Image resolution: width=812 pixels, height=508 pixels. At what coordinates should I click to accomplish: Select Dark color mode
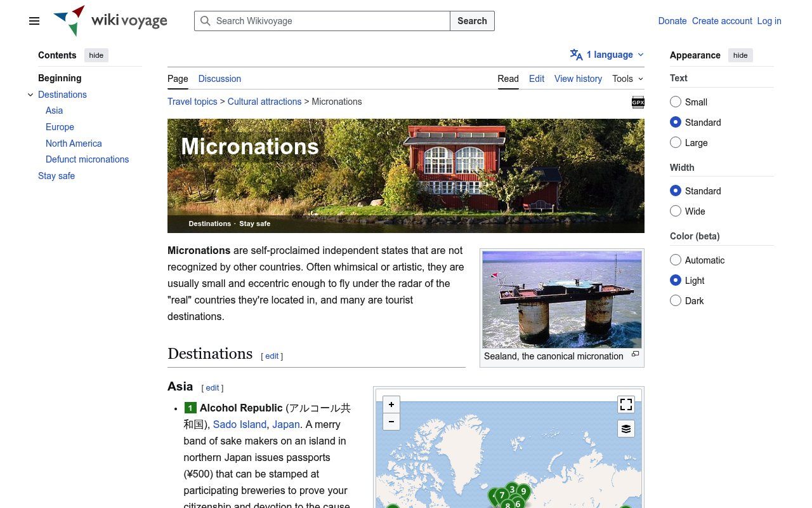click(676, 300)
